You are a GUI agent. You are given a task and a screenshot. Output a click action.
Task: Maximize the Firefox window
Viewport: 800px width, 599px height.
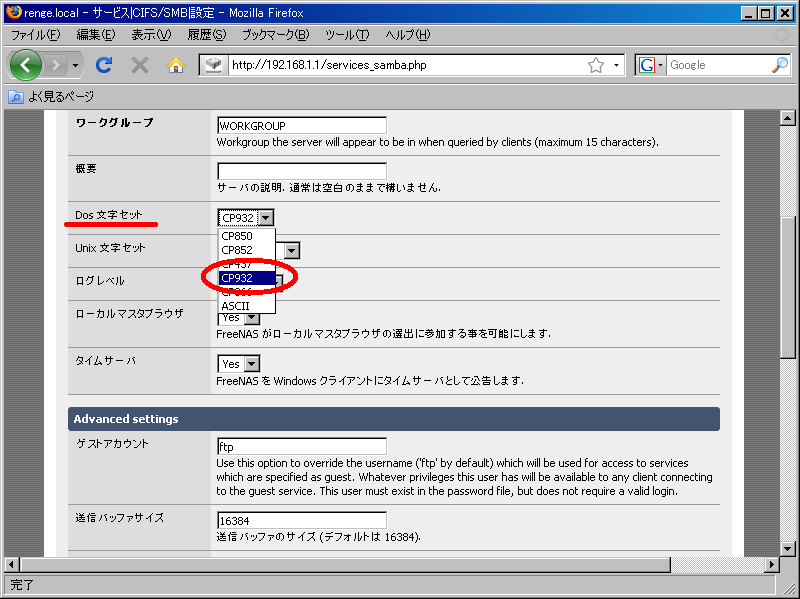tap(766, 13)
